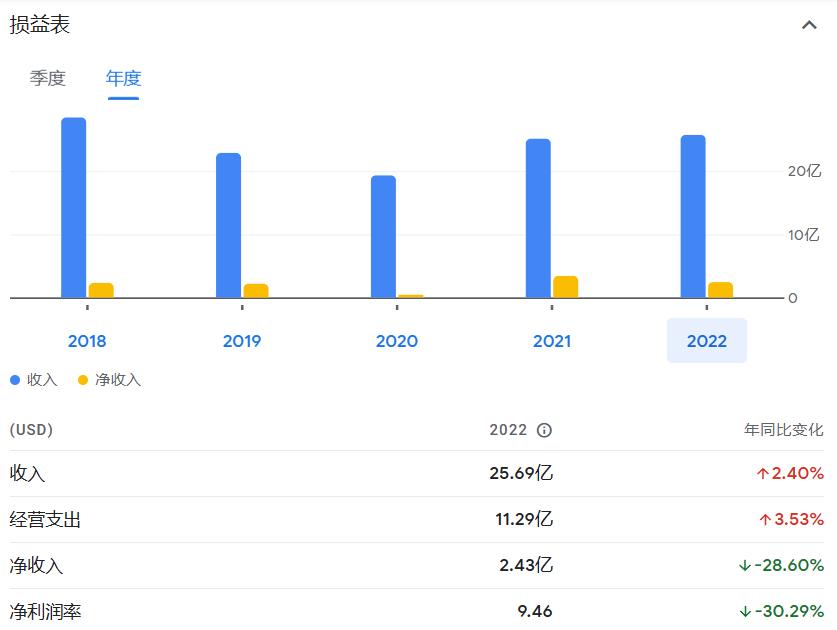Collapse the 损益表 section chevron

pos(809,26)
